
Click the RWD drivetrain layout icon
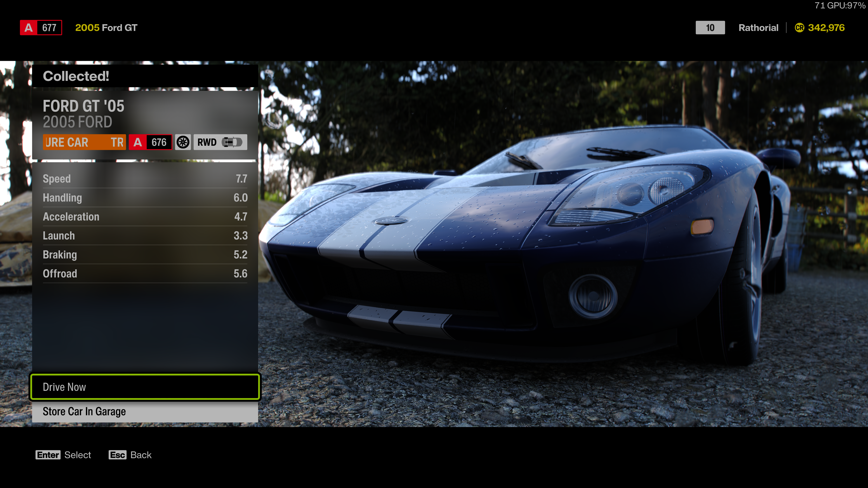point(220,142)
